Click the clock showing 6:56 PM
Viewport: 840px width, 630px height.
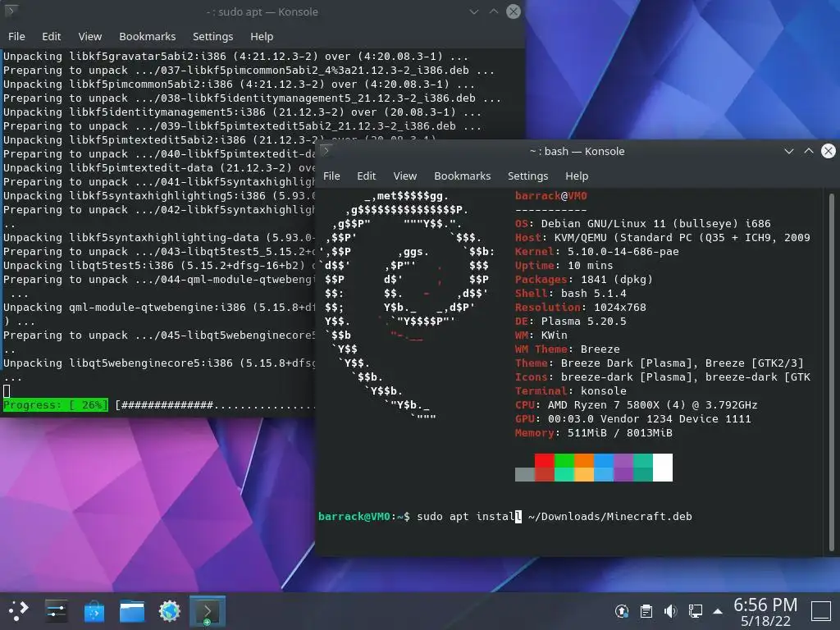(x=765, y=605)
